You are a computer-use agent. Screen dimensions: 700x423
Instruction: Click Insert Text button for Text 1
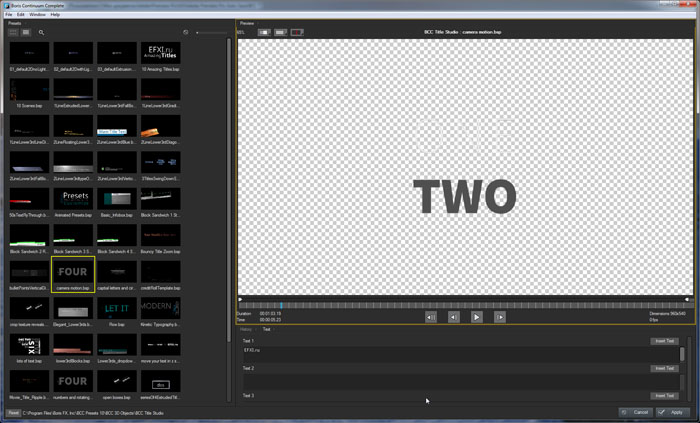[x=665, y=341]
